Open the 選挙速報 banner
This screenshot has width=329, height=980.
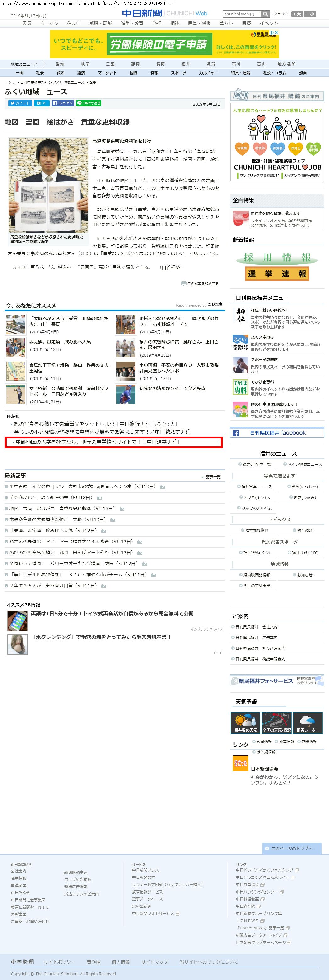click(x=277, y=274)
